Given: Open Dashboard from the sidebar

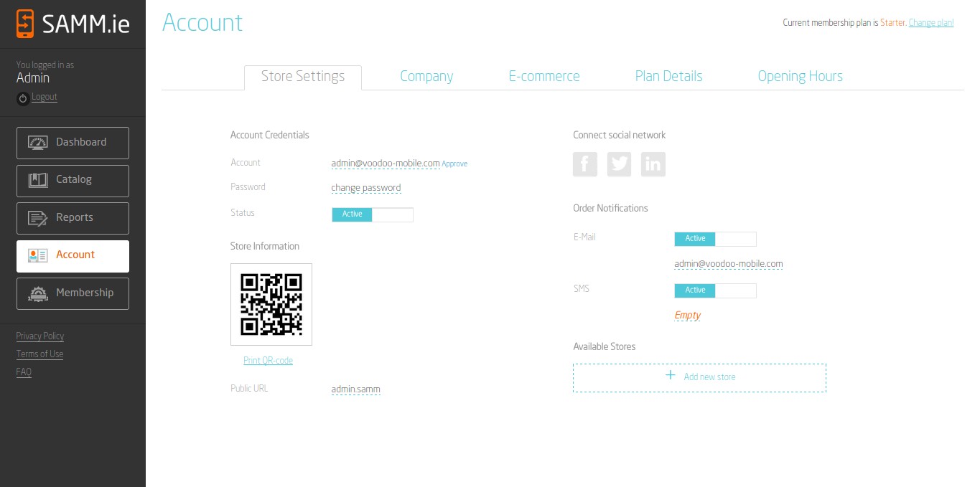Looking at the screenshot, I should coord(73,143).
